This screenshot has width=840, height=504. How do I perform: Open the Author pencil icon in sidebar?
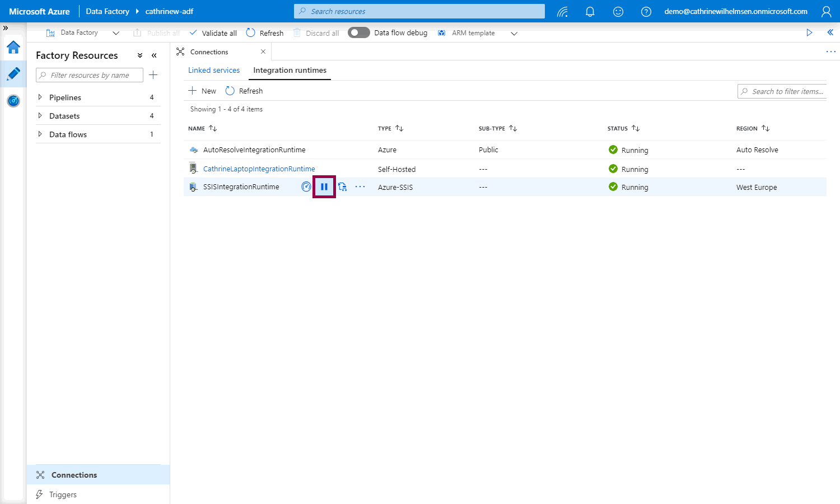click(x=13, y=74)
